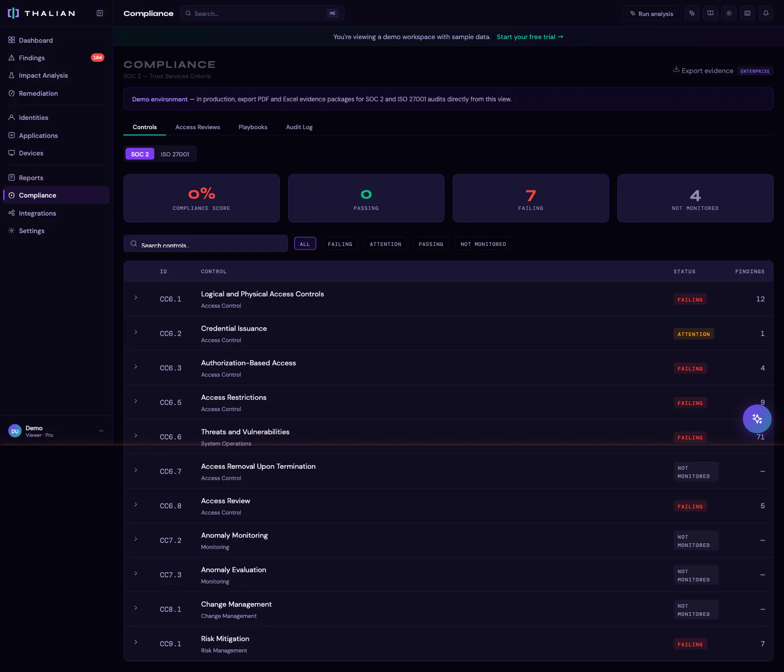Click the Export evidence button

[x=703, y=70]
